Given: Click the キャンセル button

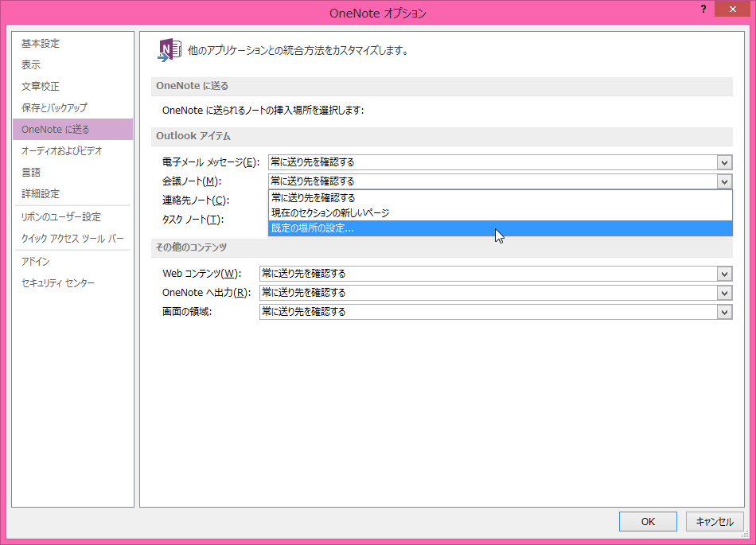Looking at the screenshot, I should [x=715, y=521].
